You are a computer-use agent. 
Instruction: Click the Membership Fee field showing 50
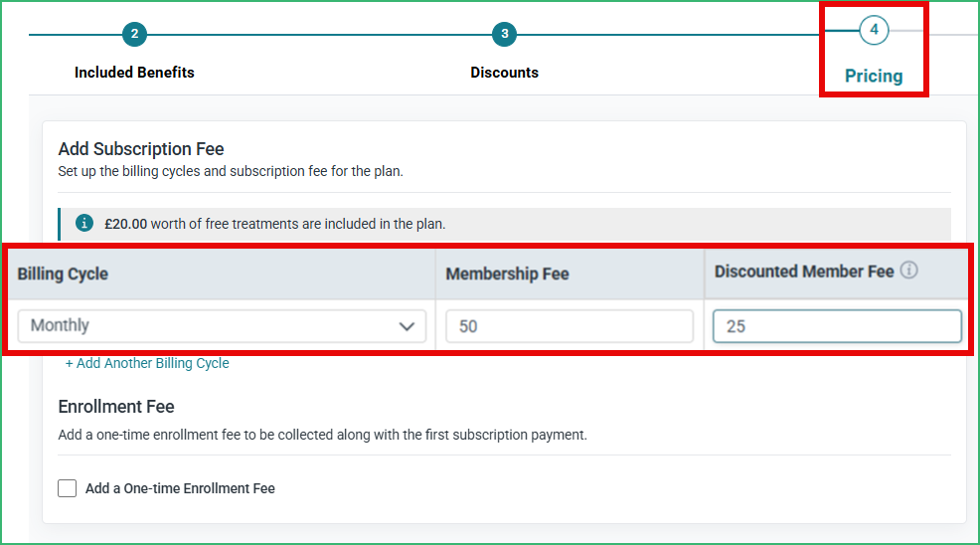click(x=570, y=326)
